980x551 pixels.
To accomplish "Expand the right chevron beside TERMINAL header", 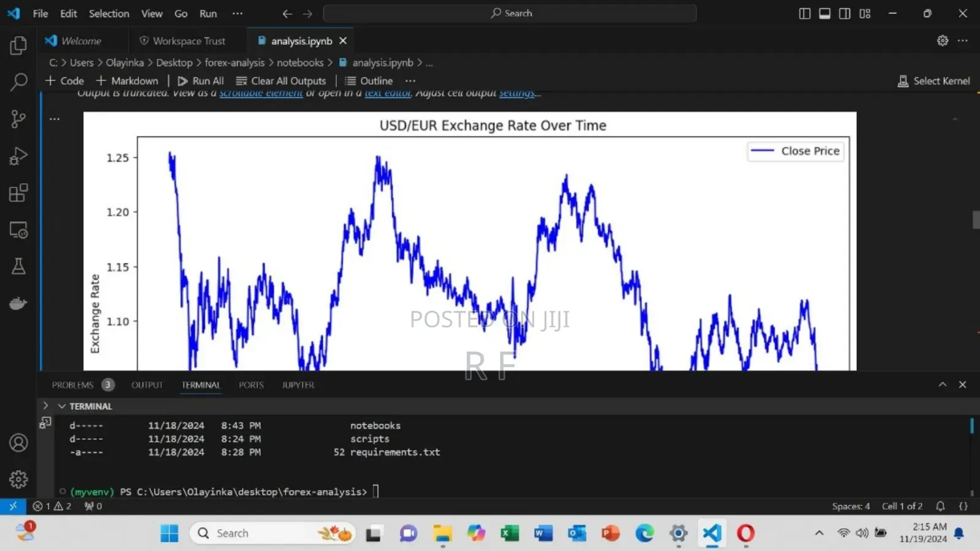I will pyautogui.click(x=45, y=406).
